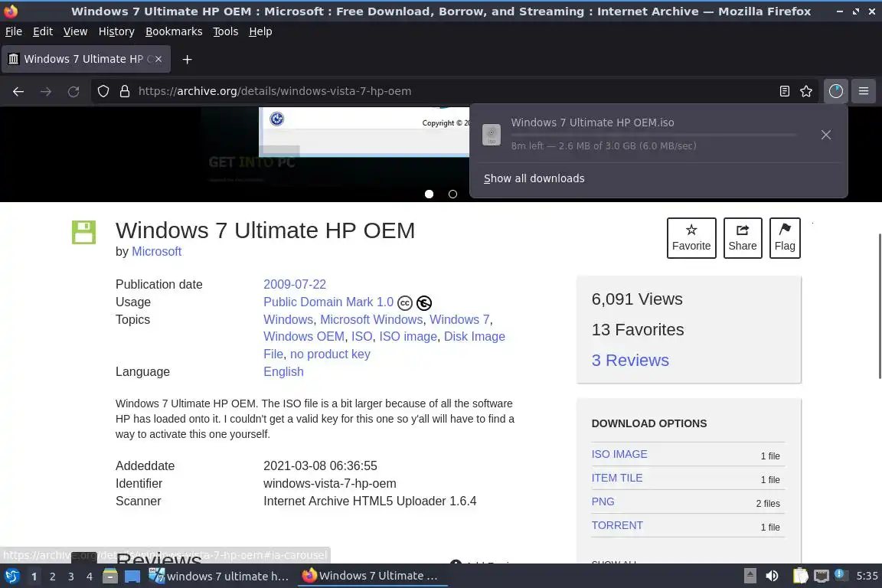Bookmark this page with the star
This screenshot has width=882, height=588.
click(x=806, y=91)
